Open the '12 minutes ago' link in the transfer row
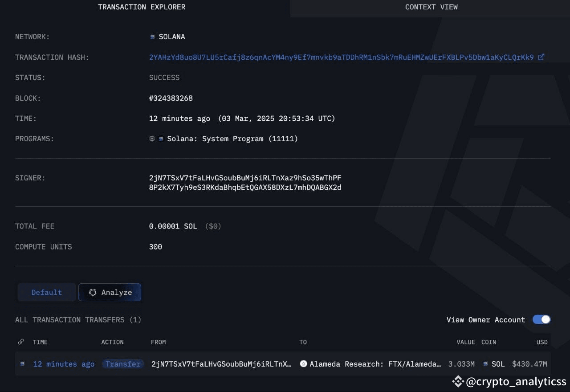This screenshot has width=570, height=392. [x=64, y=364]
